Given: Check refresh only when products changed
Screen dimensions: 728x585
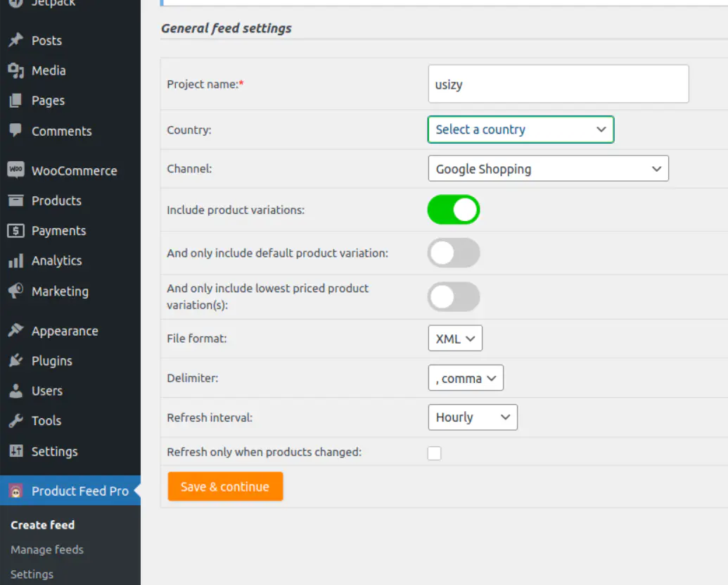Looking at the screenshot, I should click(435, 453).
